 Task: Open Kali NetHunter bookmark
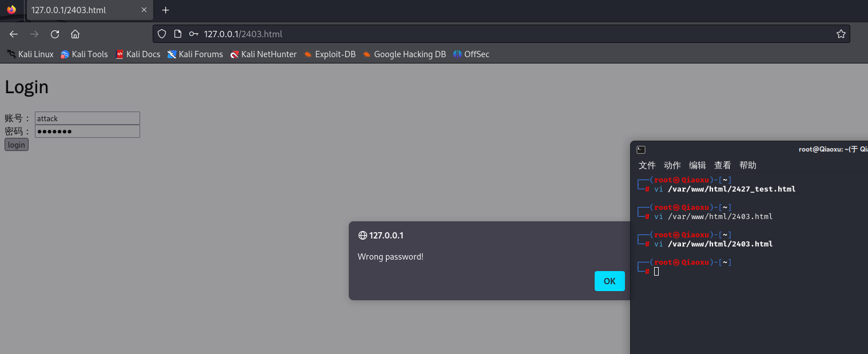[x=263, y=54]
